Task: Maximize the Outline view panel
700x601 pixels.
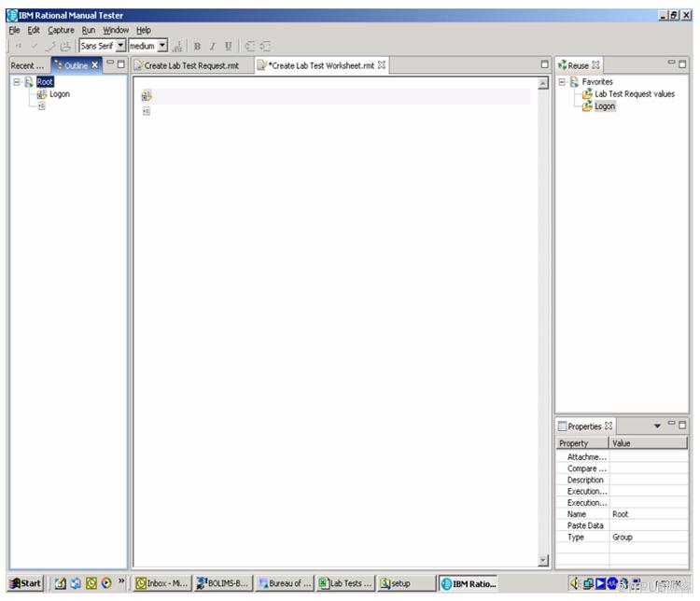Action: pyautogui.click(x=121, y=64)
